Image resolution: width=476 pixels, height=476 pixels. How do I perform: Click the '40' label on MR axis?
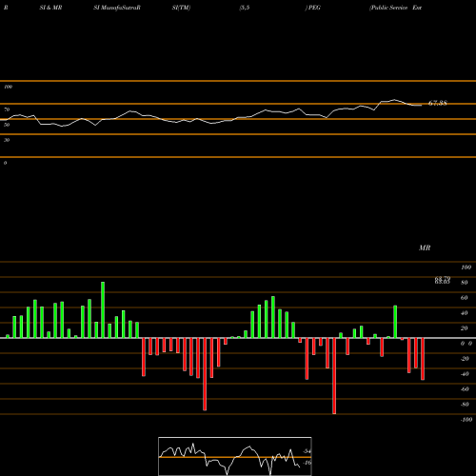click(x=465, y=313)
